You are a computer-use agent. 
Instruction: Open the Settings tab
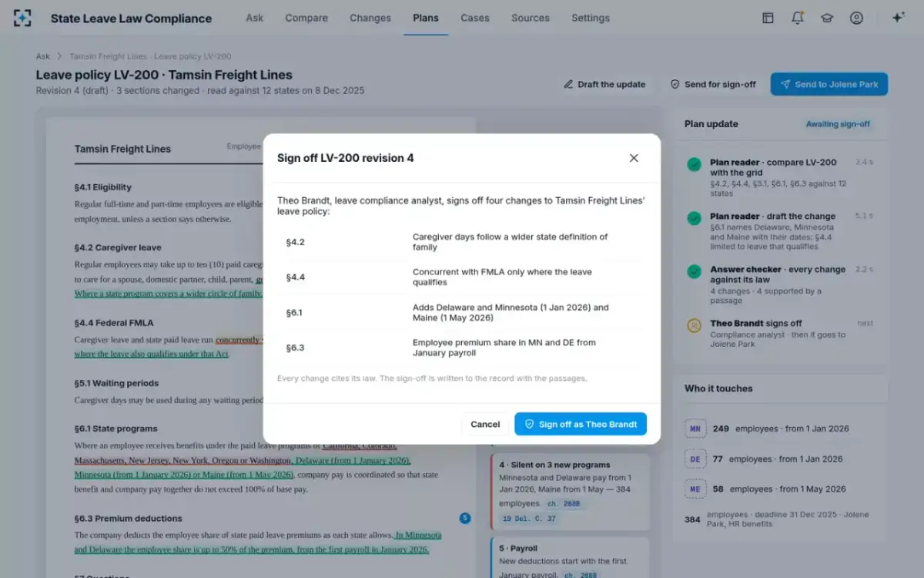tap(591, 18)
